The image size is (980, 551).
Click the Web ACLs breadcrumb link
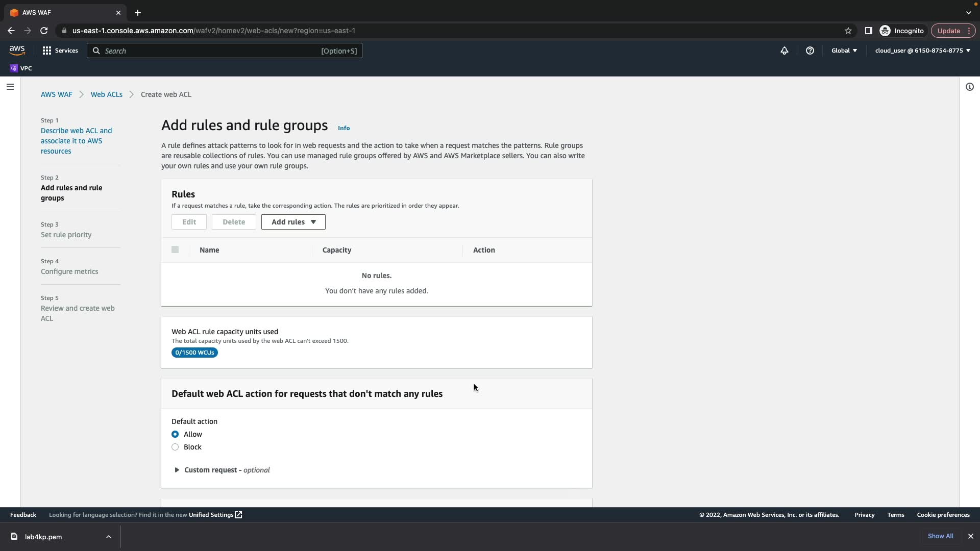point(106,94)
